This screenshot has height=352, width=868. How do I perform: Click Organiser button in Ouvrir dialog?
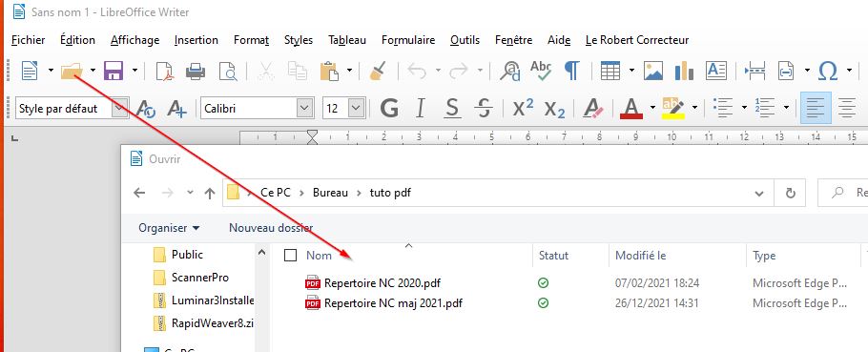click(x=169, y=227)
